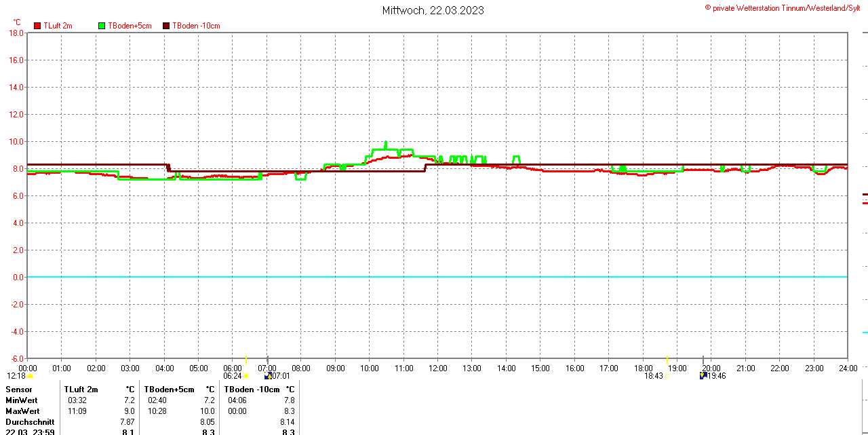This screenshot has width=868, height=435.
Task: Click the sunrise sun icon at 06:24
Action: [246, 376]
